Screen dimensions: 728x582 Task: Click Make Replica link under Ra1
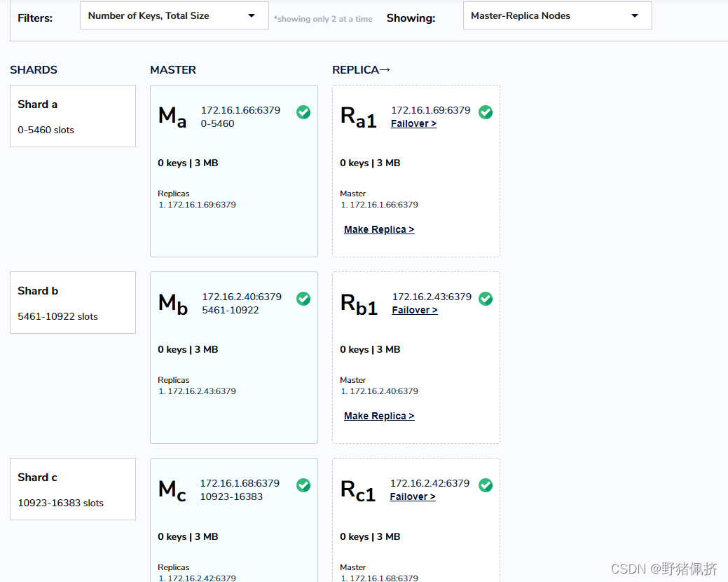[379, 229]
